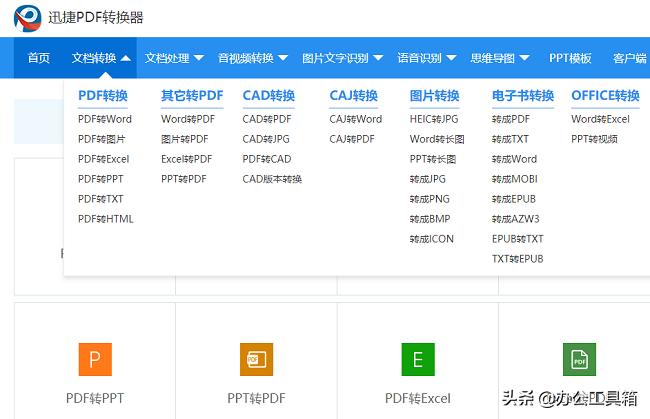Collapse the 文档转换 dropdown arrow
The height and width of the screenshot is (419, 650).
126,58
